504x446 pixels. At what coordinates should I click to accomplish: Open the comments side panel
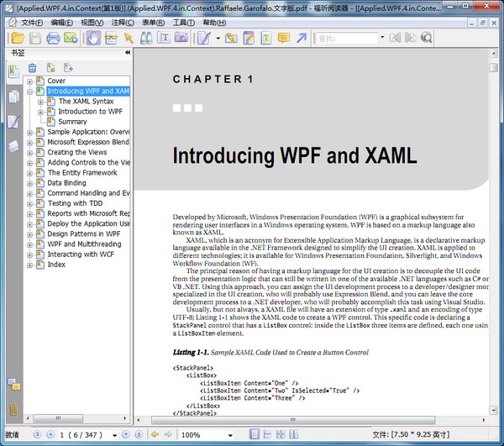tap(14, 384)
